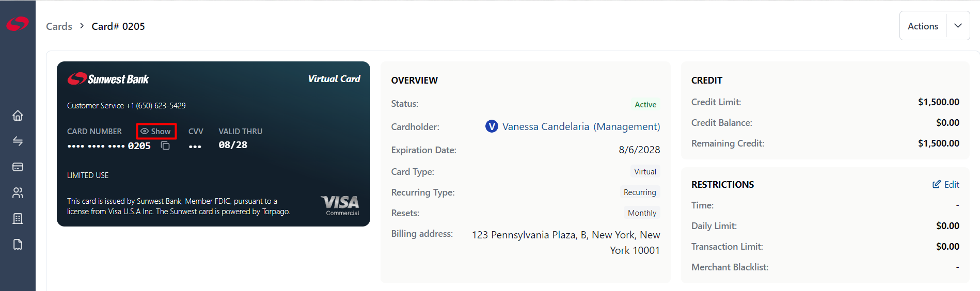980x291 pixels.
Task: Open Vanessa Candelaria (Management) cardholder link
Action: click(581, 126)
